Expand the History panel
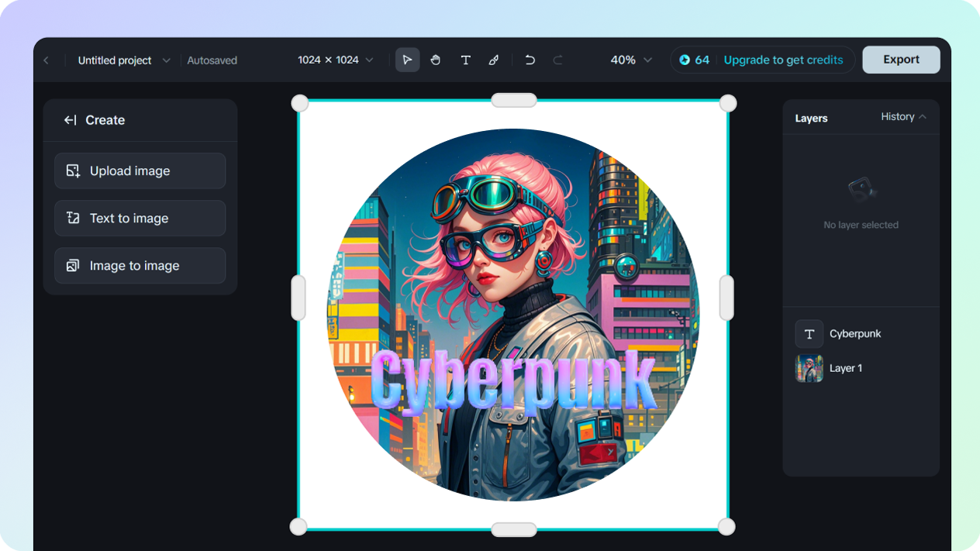 click(904, 117)
